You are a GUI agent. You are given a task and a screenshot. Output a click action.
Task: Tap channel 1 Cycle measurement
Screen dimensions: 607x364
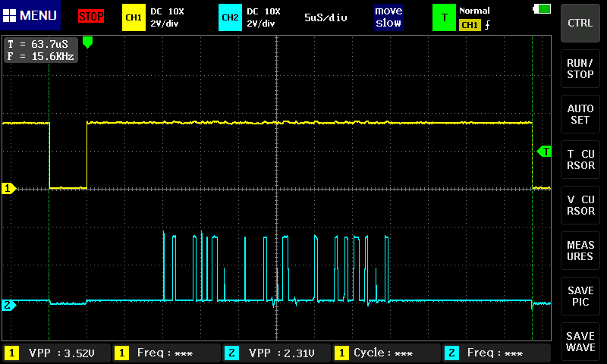tap(386, 353)
